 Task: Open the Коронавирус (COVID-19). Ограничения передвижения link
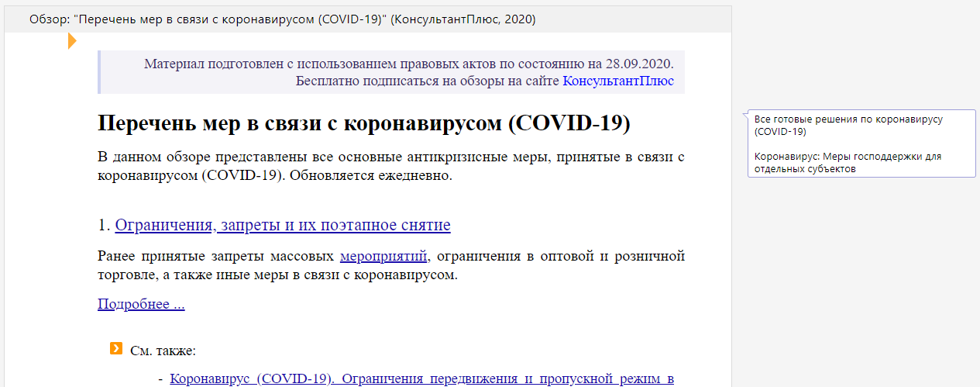[421, 378]
